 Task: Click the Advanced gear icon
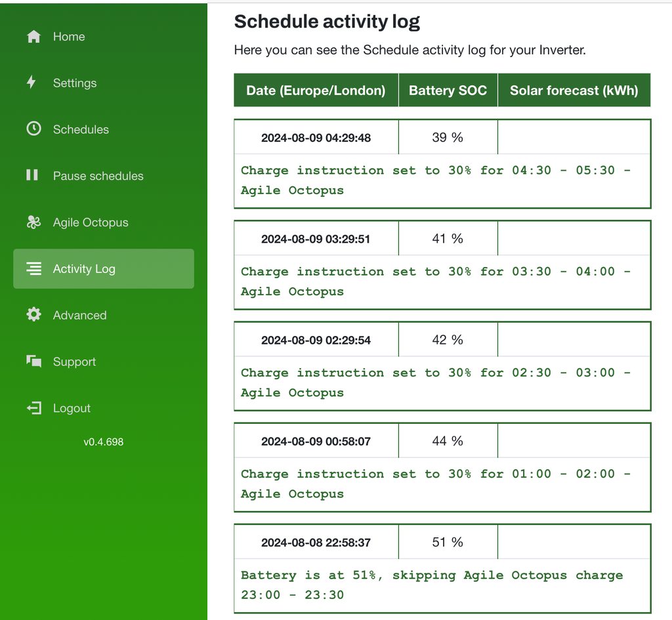tap(33, 315)
